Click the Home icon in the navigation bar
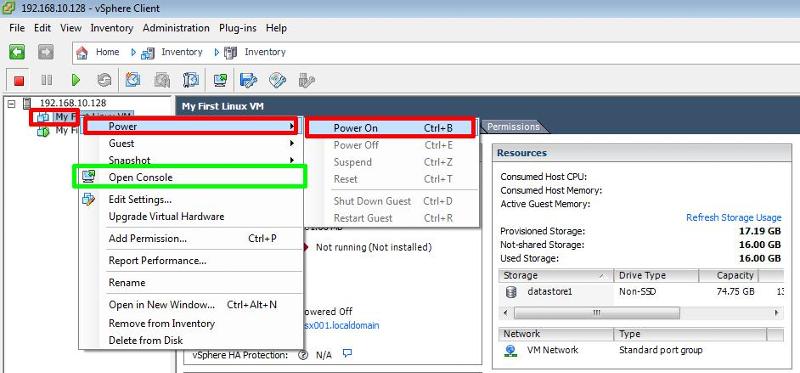This screenshot has height=373, width=800. (82, 53)
